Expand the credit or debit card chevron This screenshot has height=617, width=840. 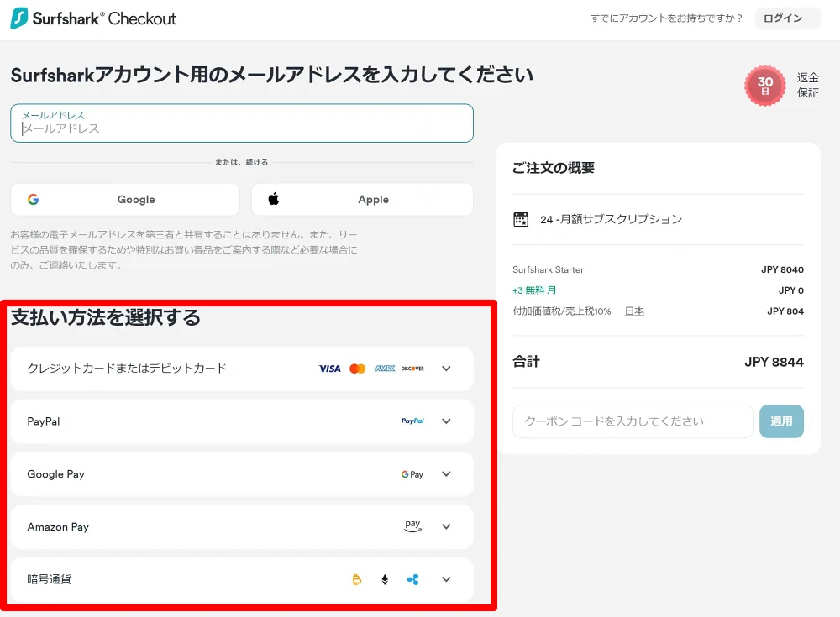[x=446, y=369]
